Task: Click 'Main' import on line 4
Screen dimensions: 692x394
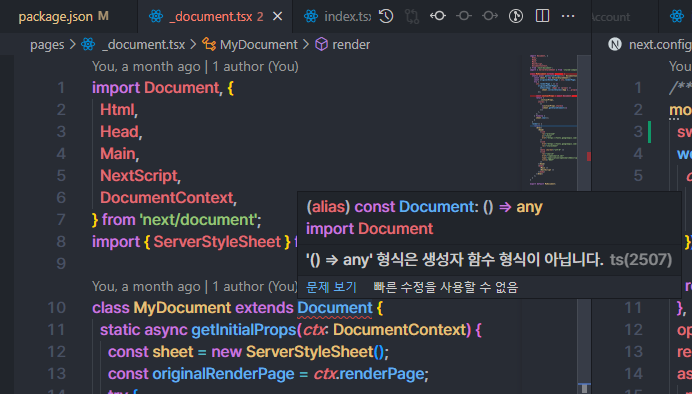Action: pos(117,154)
